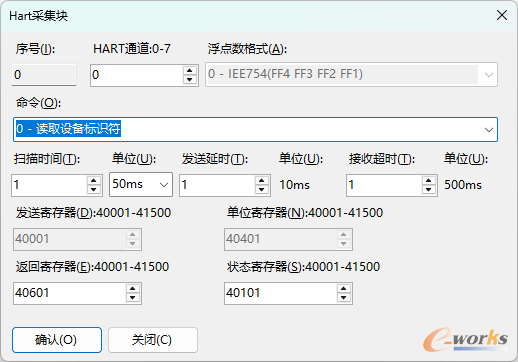Click the disabled 单位寄存器 field 40401
This screenshot has width=518, height=362.
tap(288, 239)
